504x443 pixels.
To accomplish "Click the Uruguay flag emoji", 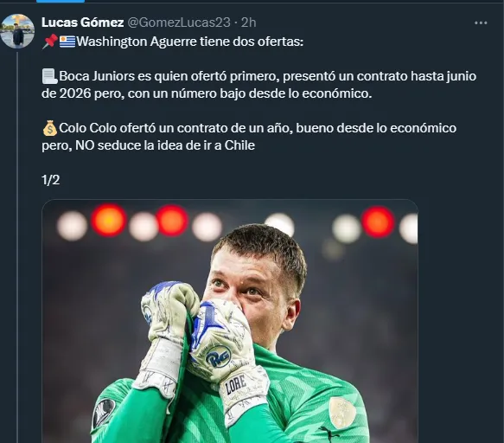I will point(67,42).
